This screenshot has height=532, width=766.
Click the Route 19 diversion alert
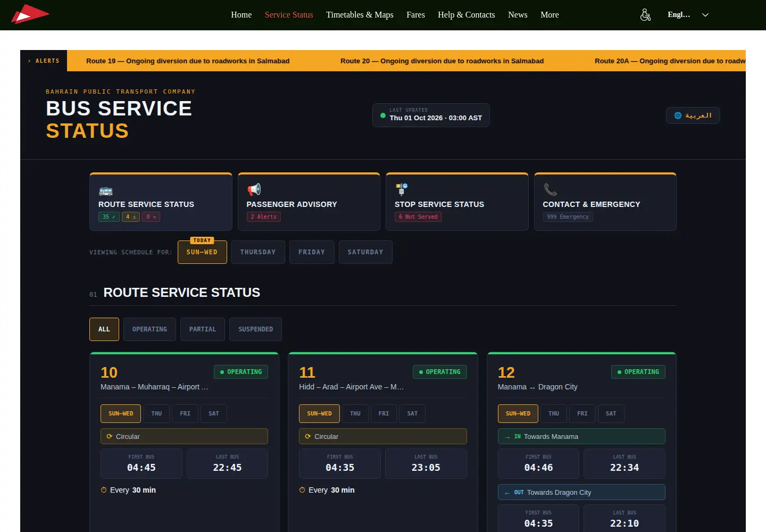(188, 61)
